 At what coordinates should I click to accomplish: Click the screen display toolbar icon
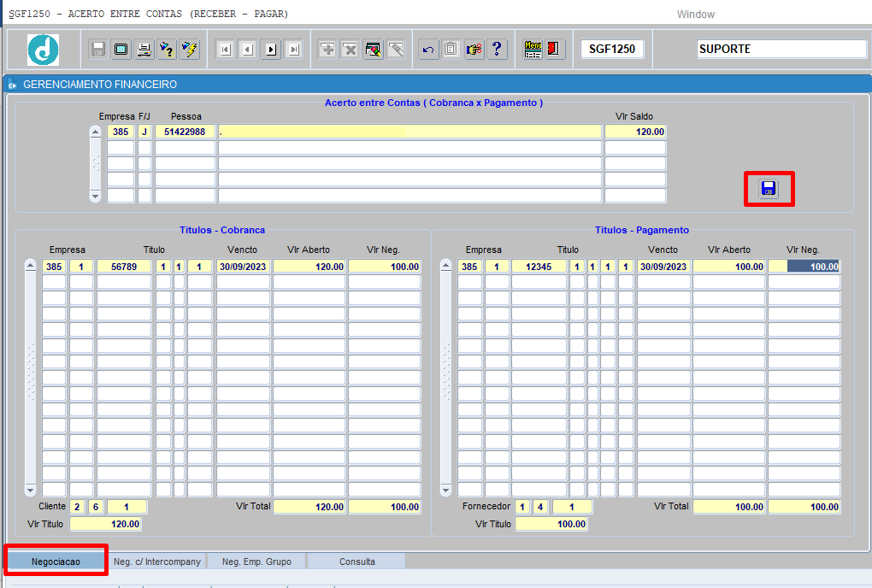pos(121,50)
